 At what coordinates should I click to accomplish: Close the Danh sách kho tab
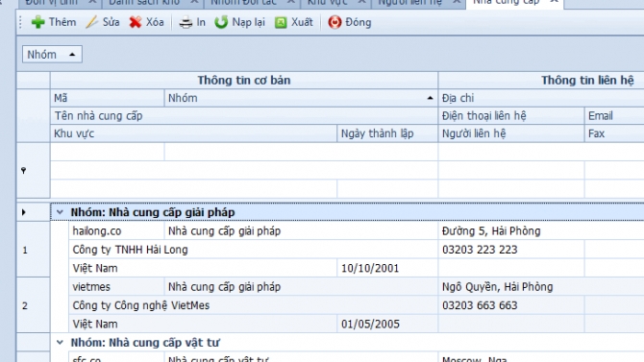point(194,2)
